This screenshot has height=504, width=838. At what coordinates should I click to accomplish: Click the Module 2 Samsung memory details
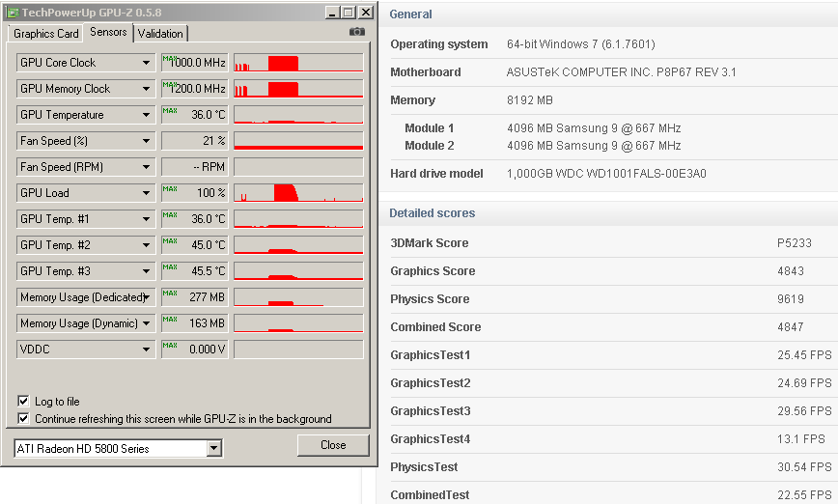click(594, 146)
